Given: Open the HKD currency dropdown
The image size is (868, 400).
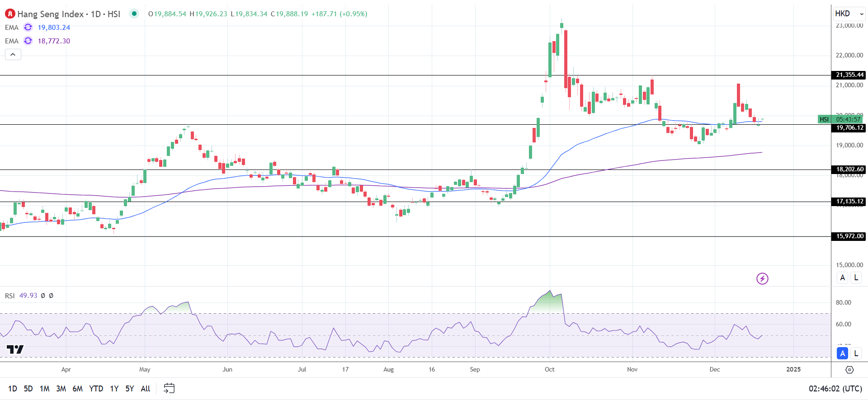Looking at the screenshot, I should (849, 14).
